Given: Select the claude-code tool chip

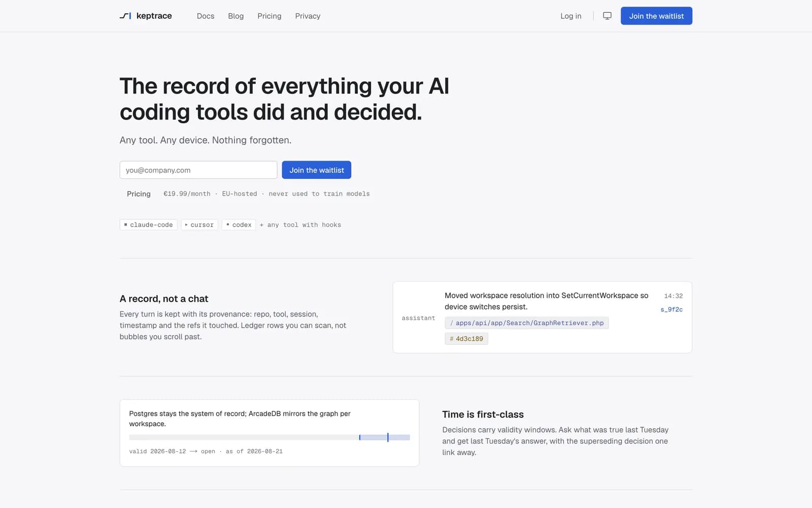Looking at the screenshot, I should click(149, 225).
